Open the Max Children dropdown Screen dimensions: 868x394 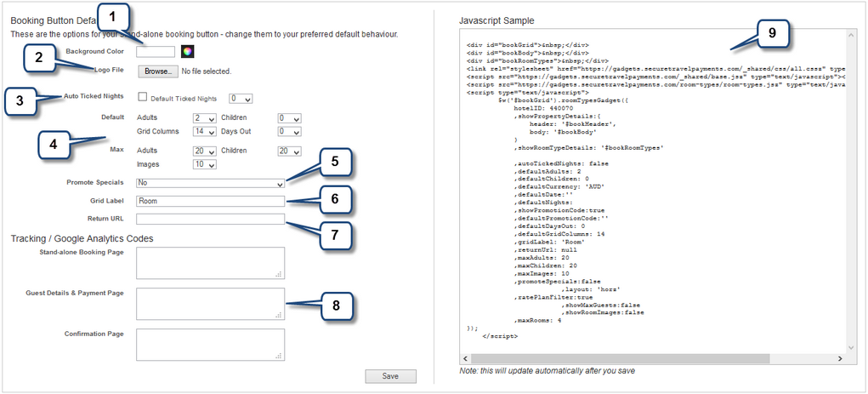290,151
